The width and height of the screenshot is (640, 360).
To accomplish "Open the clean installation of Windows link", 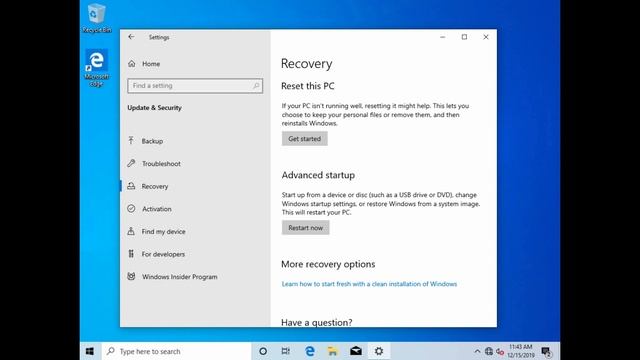I will coord(369,284).
